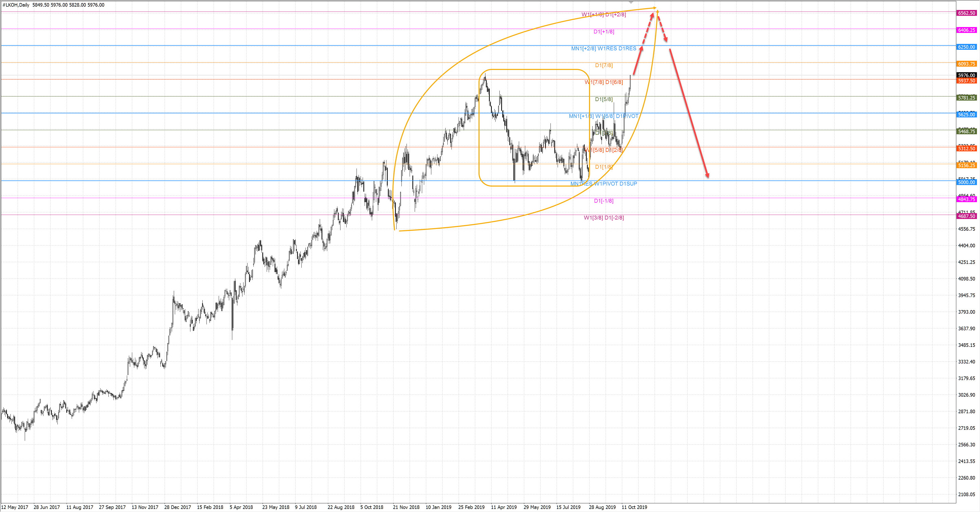
Task: Click the MN1[+2/8] W1RES D1RES label
Action: (x=603, y=48)
